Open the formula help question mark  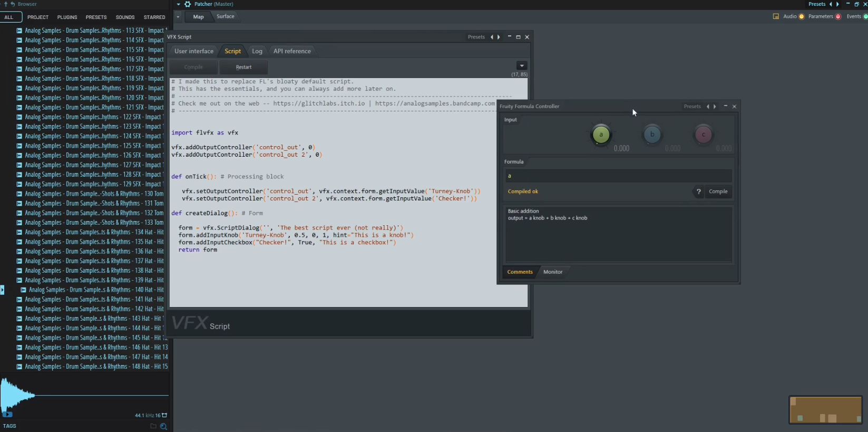click(x=699, y=192)
